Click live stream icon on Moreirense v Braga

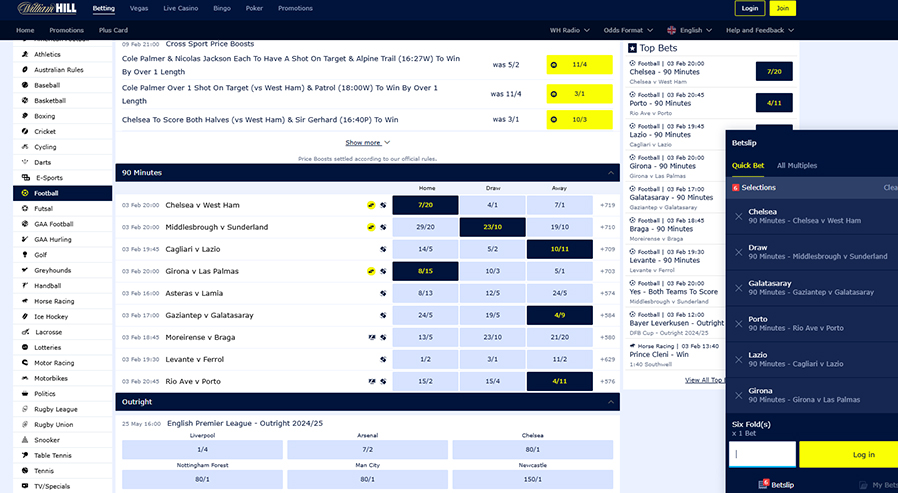pos(372,337)
